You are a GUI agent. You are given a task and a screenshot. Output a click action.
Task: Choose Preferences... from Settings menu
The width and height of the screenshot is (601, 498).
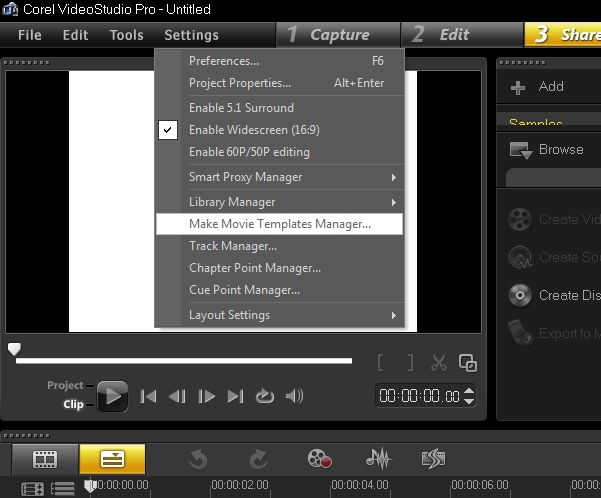[x=279, y=61]
